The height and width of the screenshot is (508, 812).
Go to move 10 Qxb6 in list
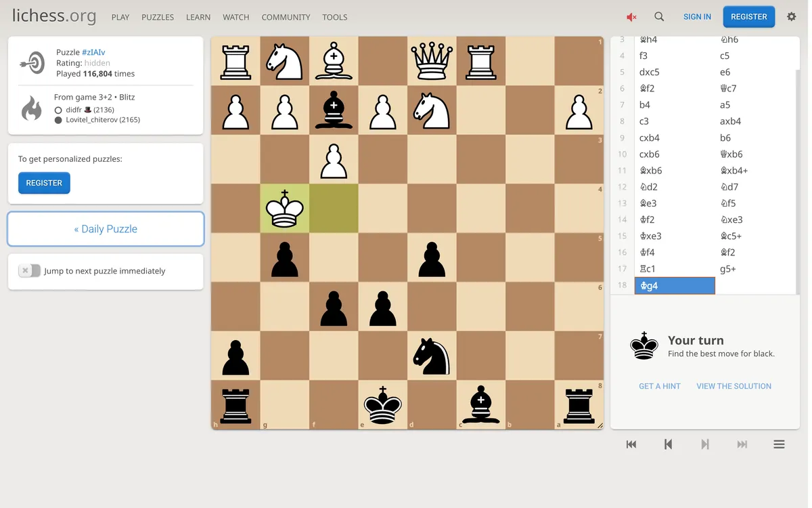click(755, 154)
